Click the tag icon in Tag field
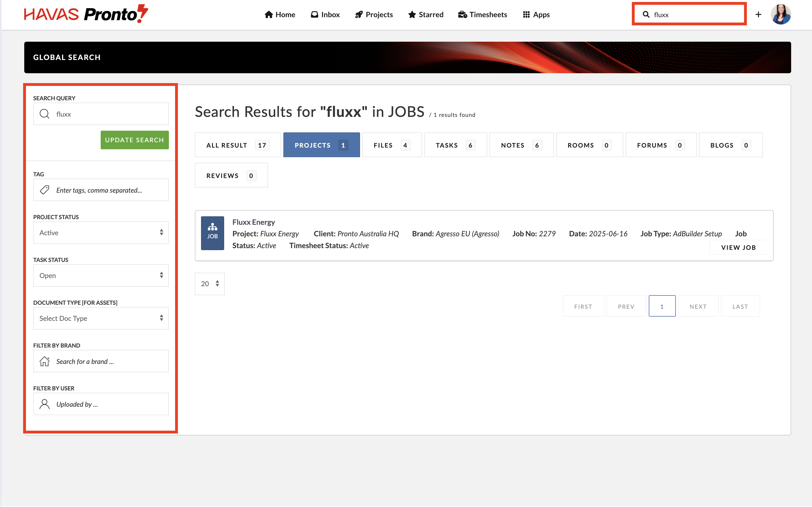Screen dimensions: 812x507 coord(45,190)
